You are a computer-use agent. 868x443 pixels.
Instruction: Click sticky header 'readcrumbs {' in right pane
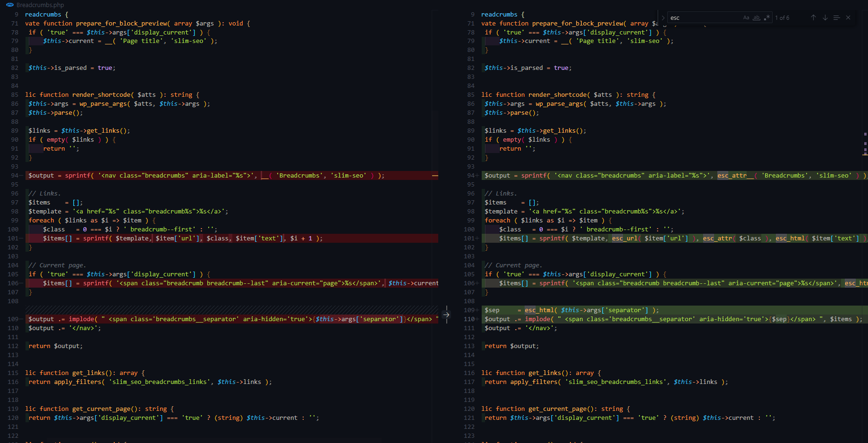(502, 15)
